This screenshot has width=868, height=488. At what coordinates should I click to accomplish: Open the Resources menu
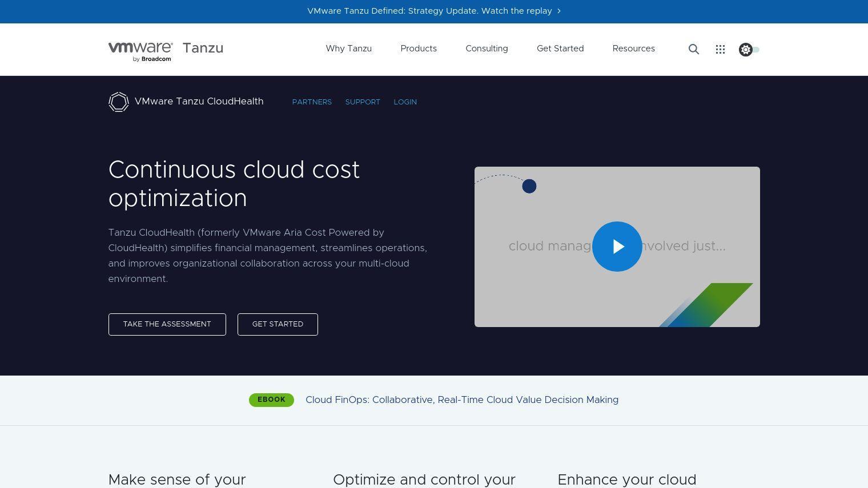click(x=634, y=49)
